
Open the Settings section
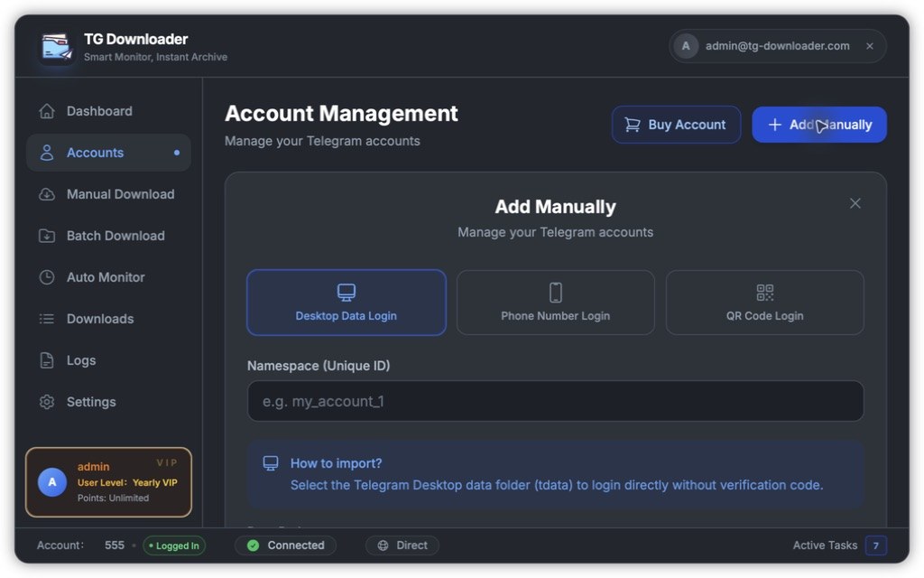pos(108,402)
